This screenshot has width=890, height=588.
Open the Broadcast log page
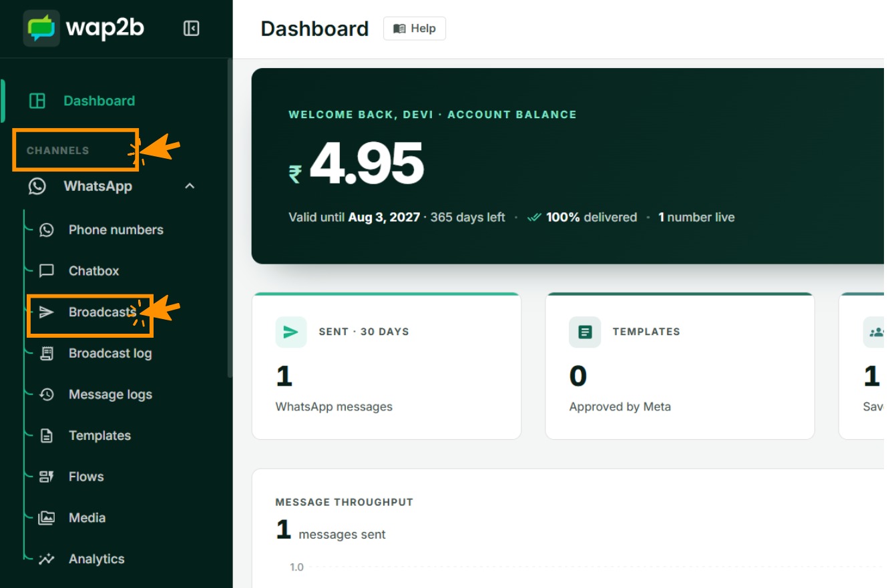point(110,353)
